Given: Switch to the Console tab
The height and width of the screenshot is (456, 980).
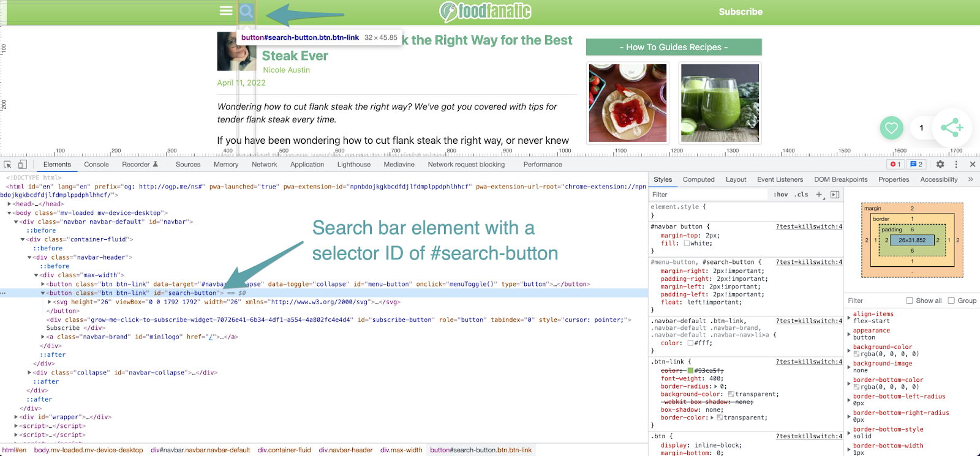Looking at the screenshot, I should coord(96,165).
